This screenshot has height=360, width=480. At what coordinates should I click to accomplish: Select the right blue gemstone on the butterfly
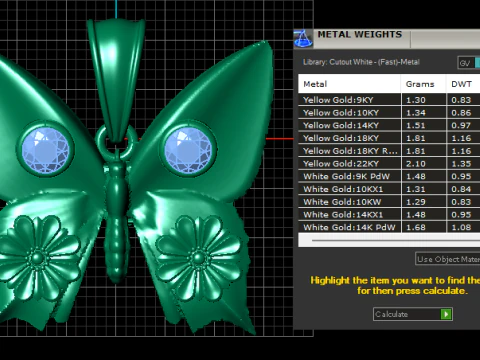pos(188,149)
